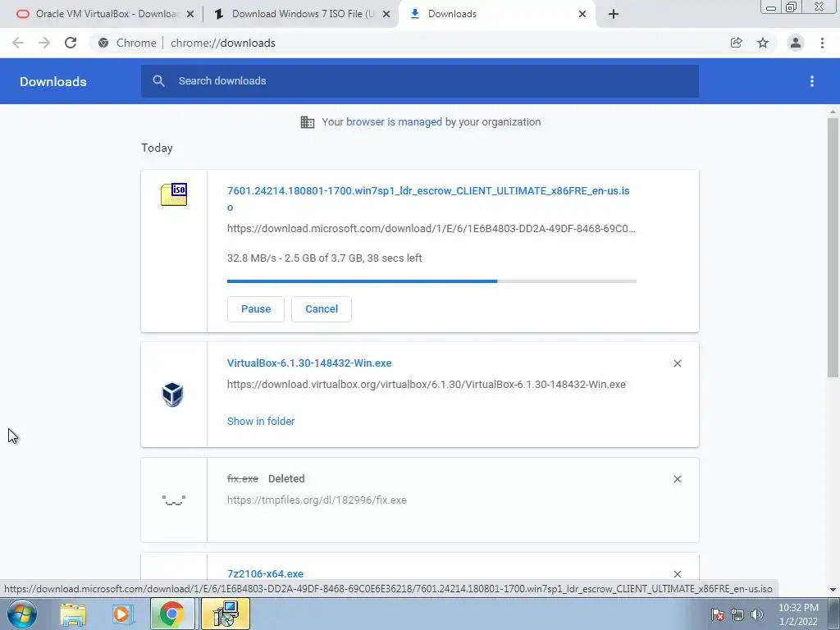
Task: Click the VirtualBox cube file icon
Action: tap(172, 395)
